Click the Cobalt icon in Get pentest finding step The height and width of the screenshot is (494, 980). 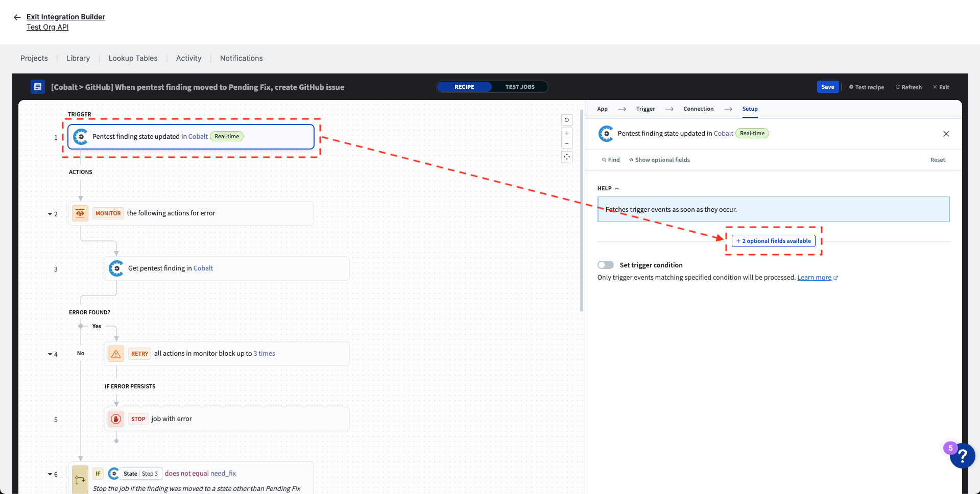116,268
